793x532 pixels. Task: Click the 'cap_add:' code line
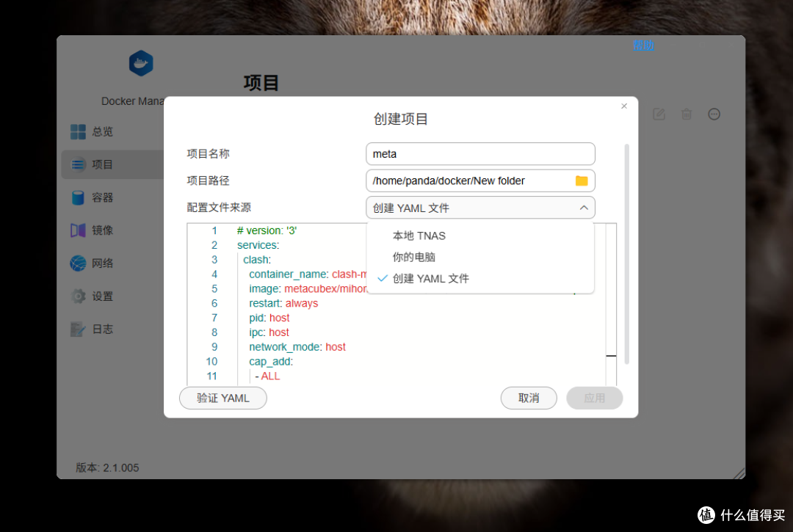(x=270, y=362)
